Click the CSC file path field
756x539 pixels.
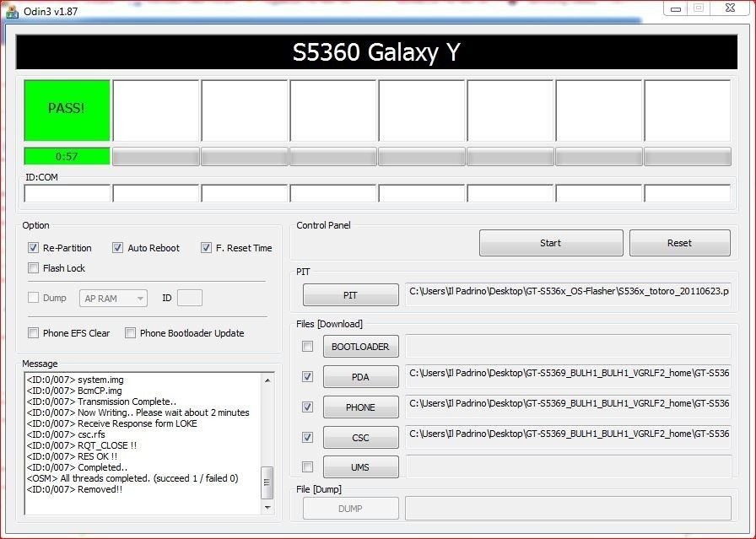(x=568, y=437)
